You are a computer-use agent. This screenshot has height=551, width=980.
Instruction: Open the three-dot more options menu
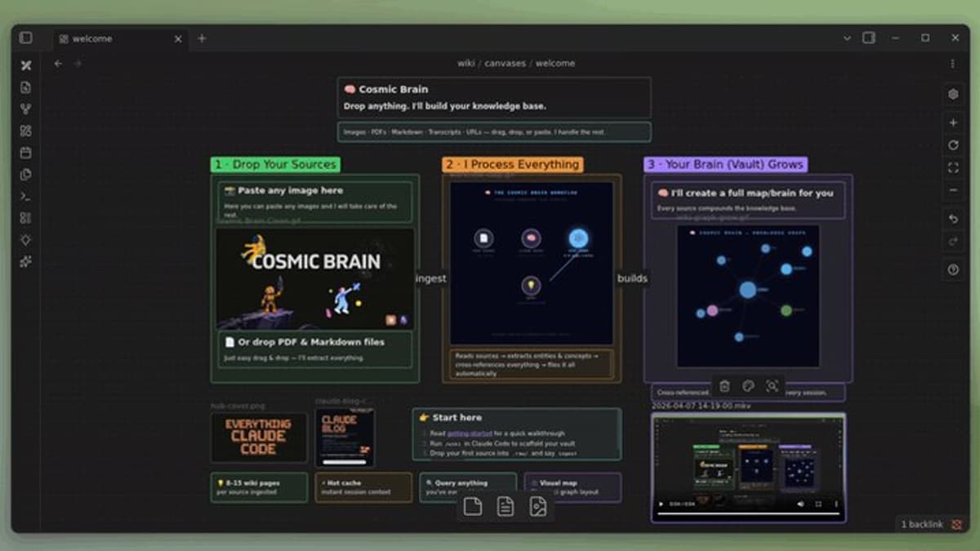[x=952, y=64]
